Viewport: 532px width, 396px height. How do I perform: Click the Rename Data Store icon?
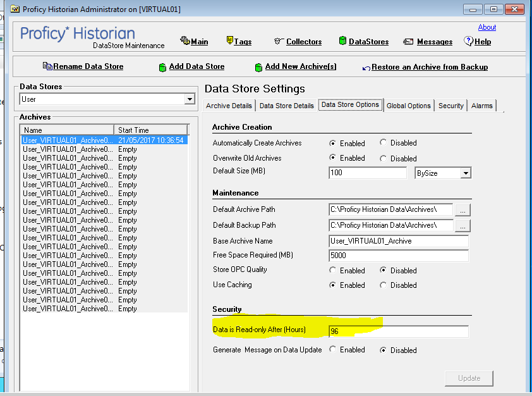tap(47, 66)
